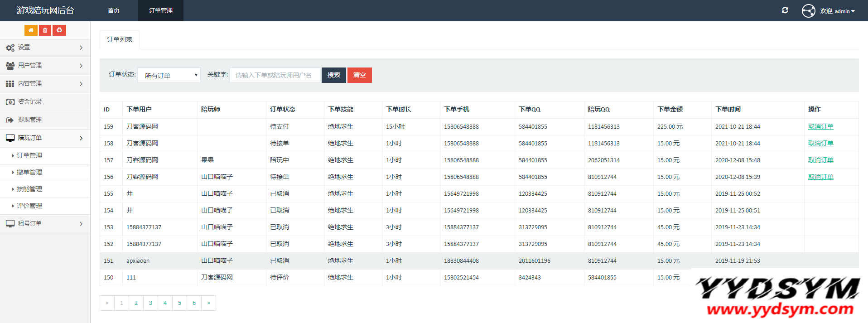This screenshot has width=868, height=323.
Task: Expand the 设置 sidebar menu
Action: [44, 48]
